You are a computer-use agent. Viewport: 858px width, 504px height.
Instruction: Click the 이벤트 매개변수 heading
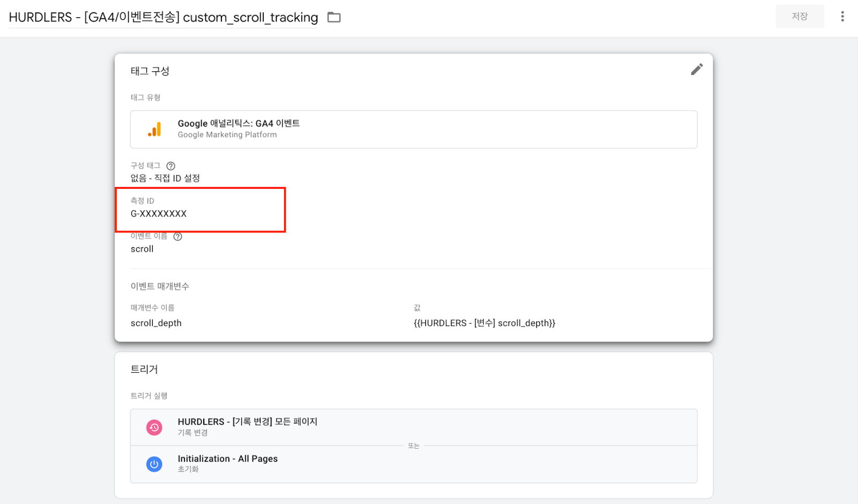(160, 286)
